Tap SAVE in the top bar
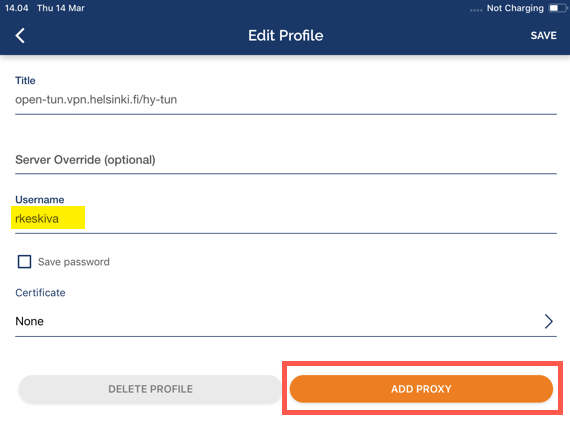 [543, 36]
